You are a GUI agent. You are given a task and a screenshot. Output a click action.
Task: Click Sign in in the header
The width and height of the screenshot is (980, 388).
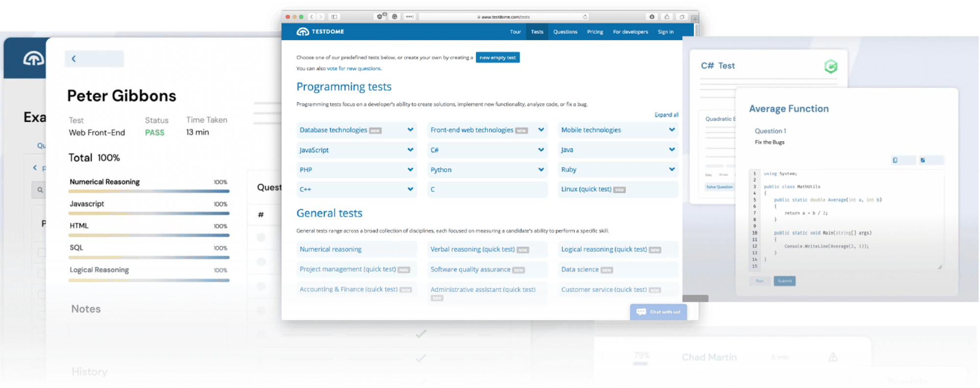pyautogui.click(x=665, y=32)
